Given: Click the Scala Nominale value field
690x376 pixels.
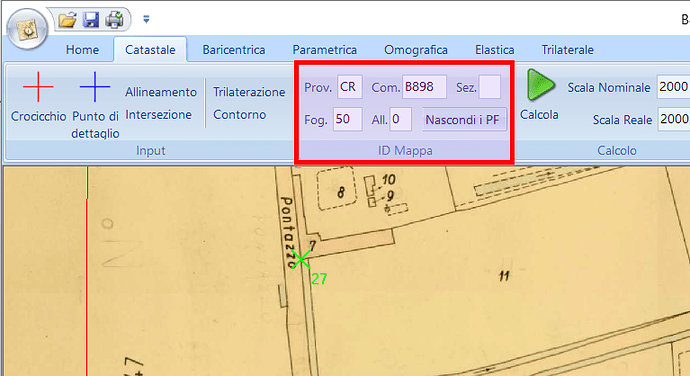Looking at the screenshot, I should (x=673, y=87).
